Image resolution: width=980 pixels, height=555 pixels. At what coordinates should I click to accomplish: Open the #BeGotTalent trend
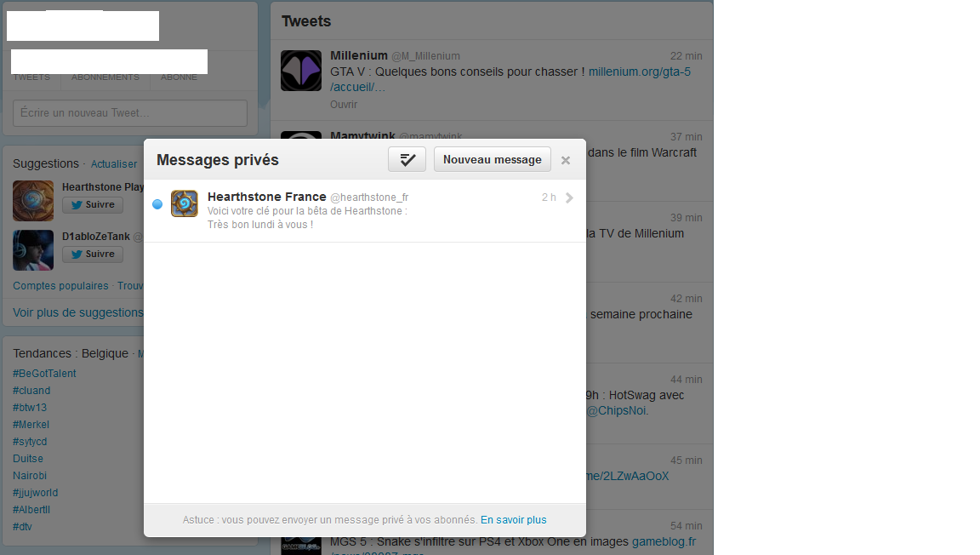(44, 374)
